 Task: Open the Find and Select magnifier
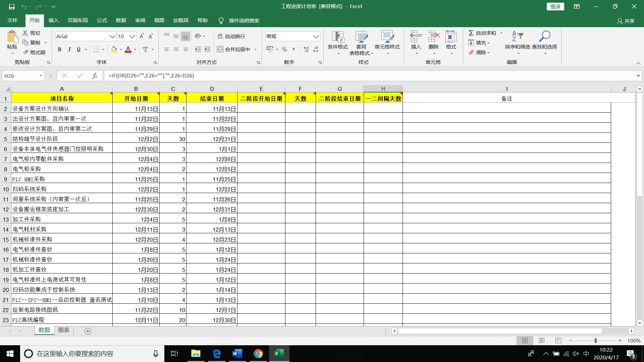pos(544,36)
